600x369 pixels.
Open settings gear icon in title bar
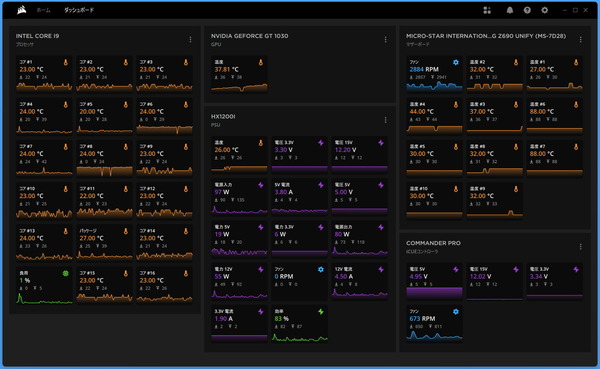pos(545,10)
